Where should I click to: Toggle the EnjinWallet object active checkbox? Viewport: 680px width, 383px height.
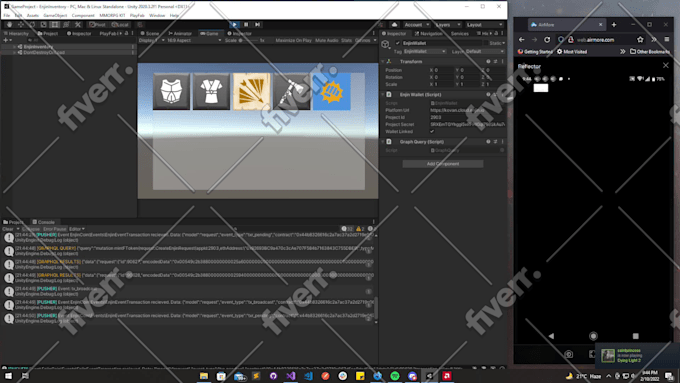click(x=398, y=43)
